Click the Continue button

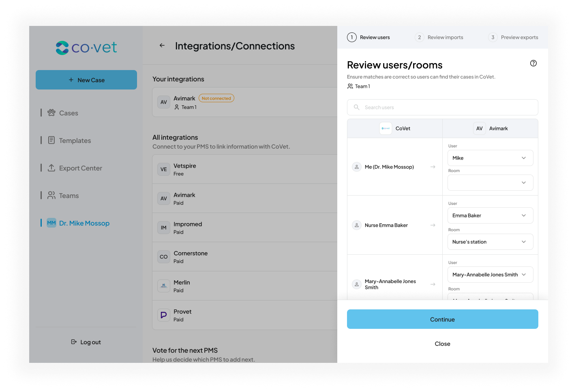point(443,319)
